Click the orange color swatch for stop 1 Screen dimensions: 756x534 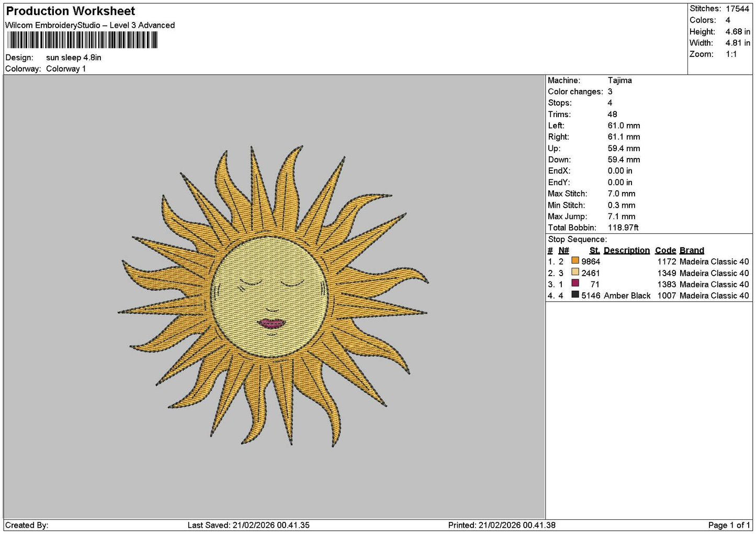[575, 260]
